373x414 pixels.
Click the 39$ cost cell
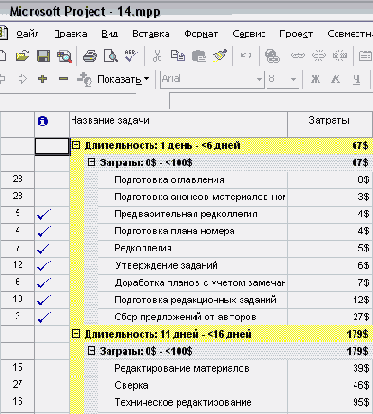click(329, 368)
